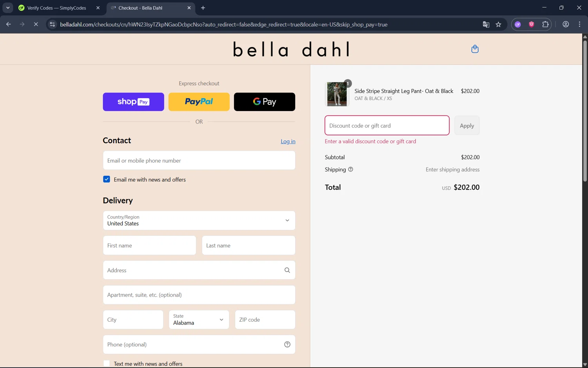
Task: Open the State dropdown showing Alabama
Action: coord(199,320)
